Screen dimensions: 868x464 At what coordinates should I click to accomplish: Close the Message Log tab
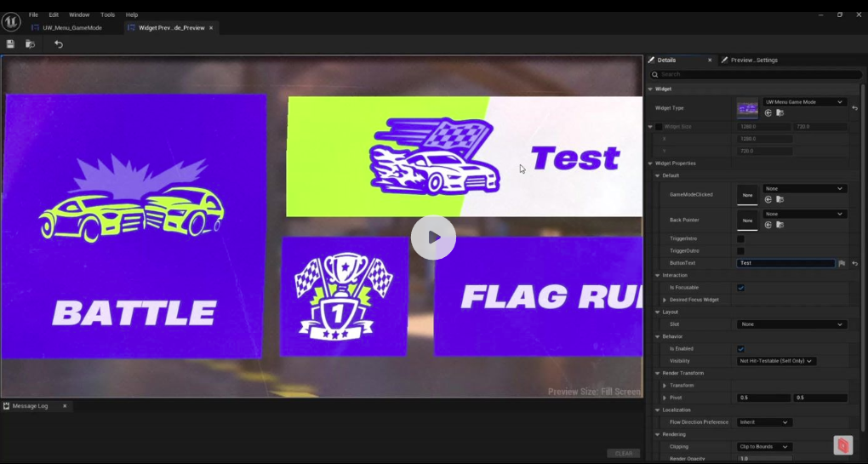[65, 406]
